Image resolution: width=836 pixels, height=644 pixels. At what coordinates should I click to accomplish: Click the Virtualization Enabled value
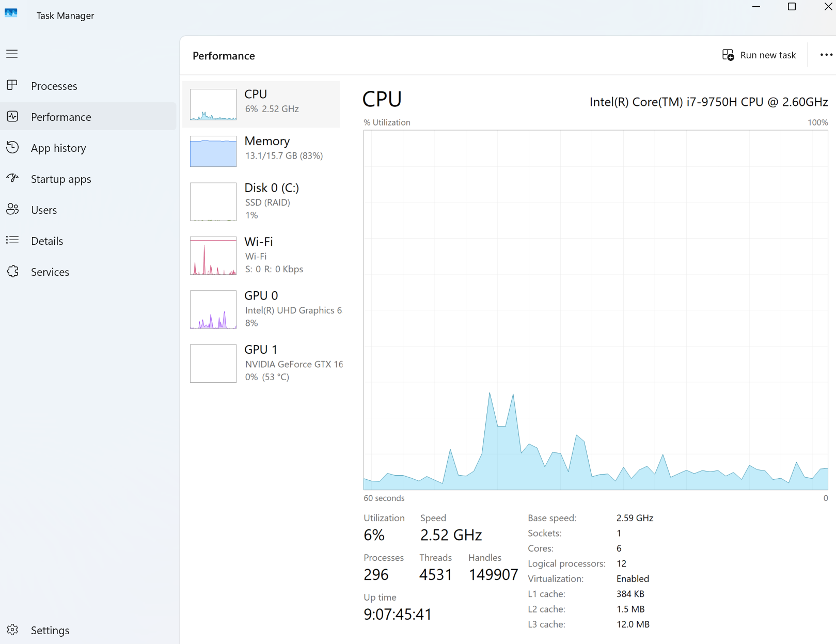633,579
